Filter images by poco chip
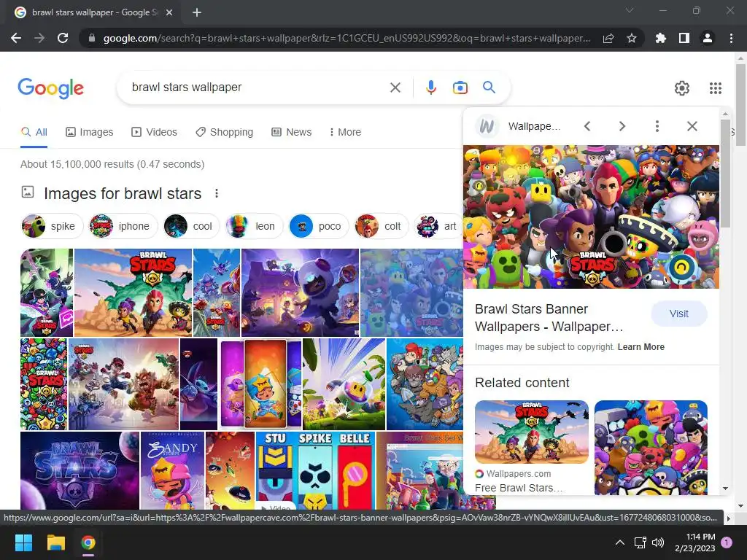The height and width of the screenshot is (560, 747). (319, 226)
